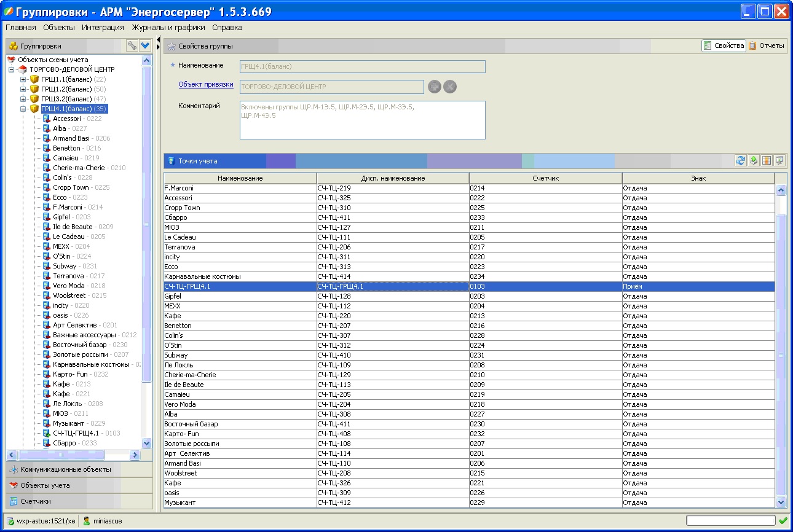Open the Коммуникационные объекты panel
The width and height of the screenshot is (793, 532).
click(x=65, y=469)
